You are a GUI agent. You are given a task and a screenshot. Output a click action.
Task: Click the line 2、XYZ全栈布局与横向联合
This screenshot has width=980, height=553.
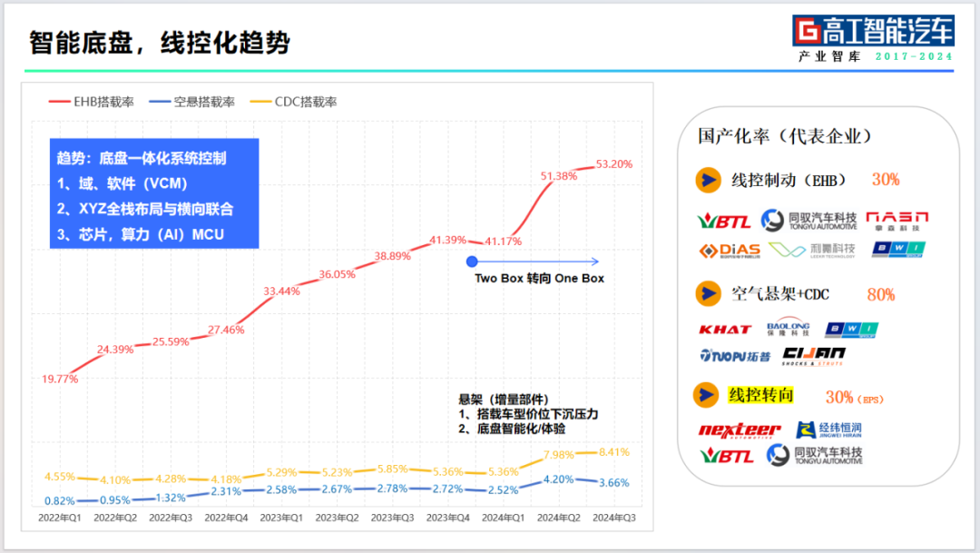tap(145, 209)
